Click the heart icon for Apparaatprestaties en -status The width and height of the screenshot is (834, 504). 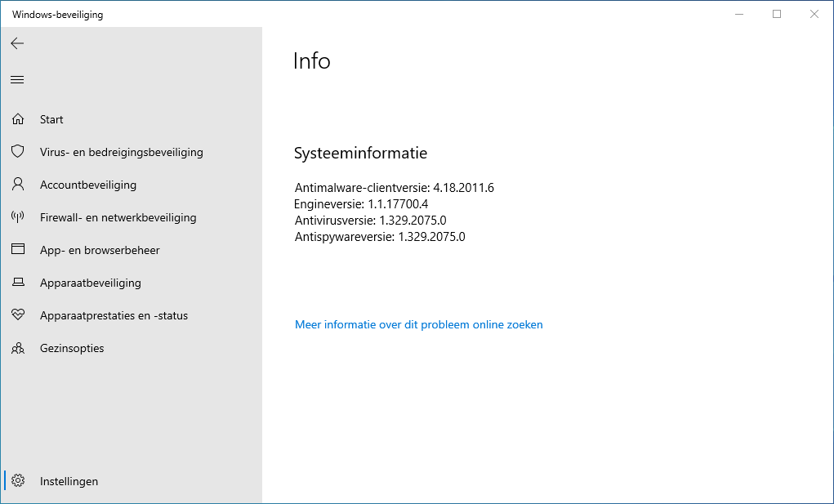[x=18, y=315]
